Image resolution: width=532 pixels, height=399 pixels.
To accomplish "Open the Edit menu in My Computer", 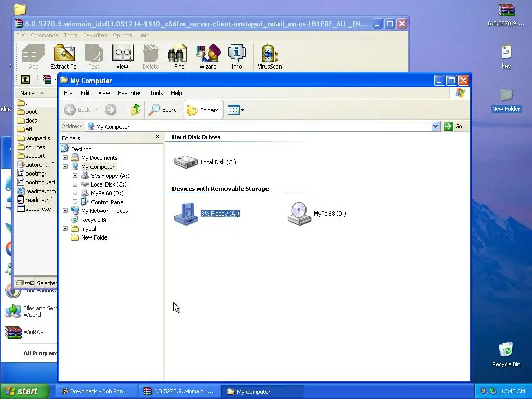I will [x=85, y=93].
